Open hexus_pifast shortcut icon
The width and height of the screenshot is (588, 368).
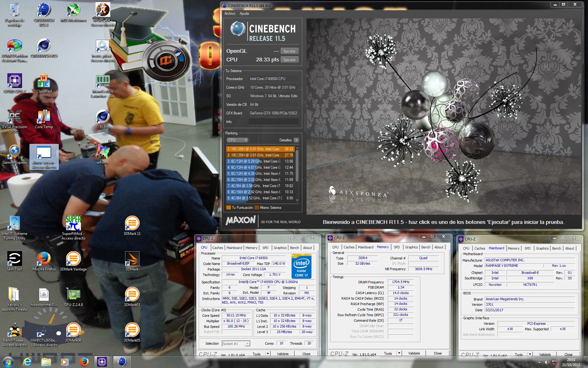(x=103, y=50)
